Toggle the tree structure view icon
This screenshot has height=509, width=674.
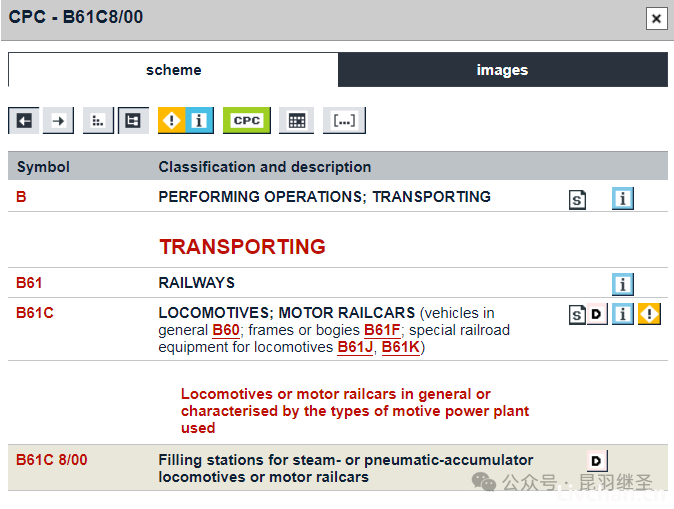point(133,121)
